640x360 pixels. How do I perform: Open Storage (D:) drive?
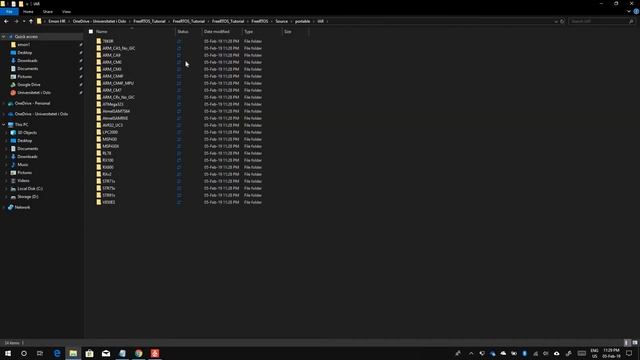pyautogui.click(x=28, y=197)
